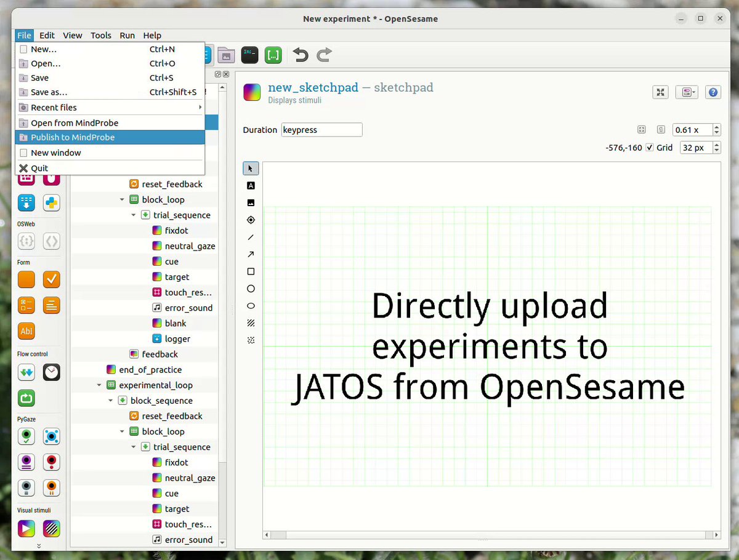Show the debug console window

[x=249, y=55]
